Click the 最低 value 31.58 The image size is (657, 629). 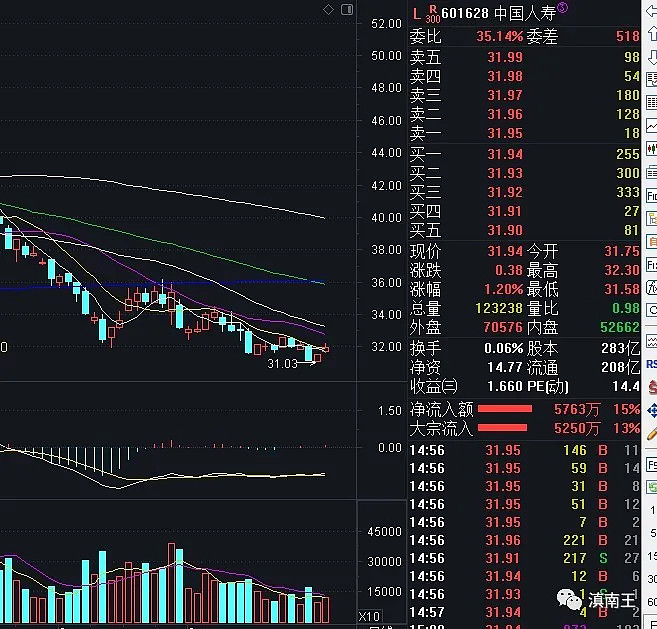click(x=622, y=289)
